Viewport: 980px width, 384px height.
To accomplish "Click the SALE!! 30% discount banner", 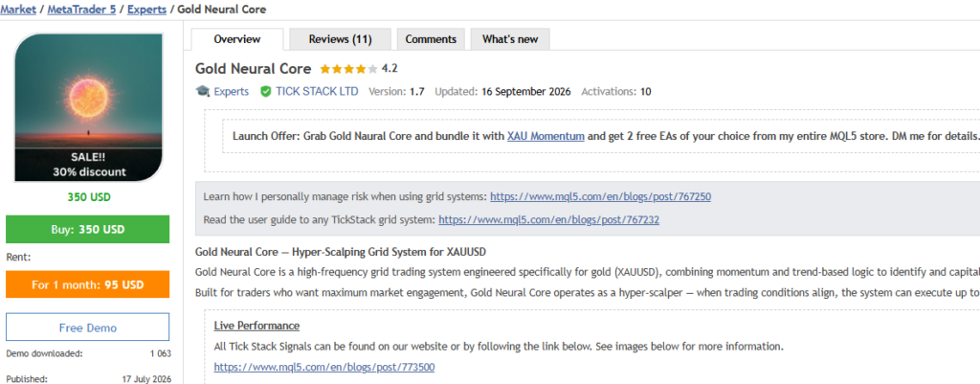I will (88, 165).
